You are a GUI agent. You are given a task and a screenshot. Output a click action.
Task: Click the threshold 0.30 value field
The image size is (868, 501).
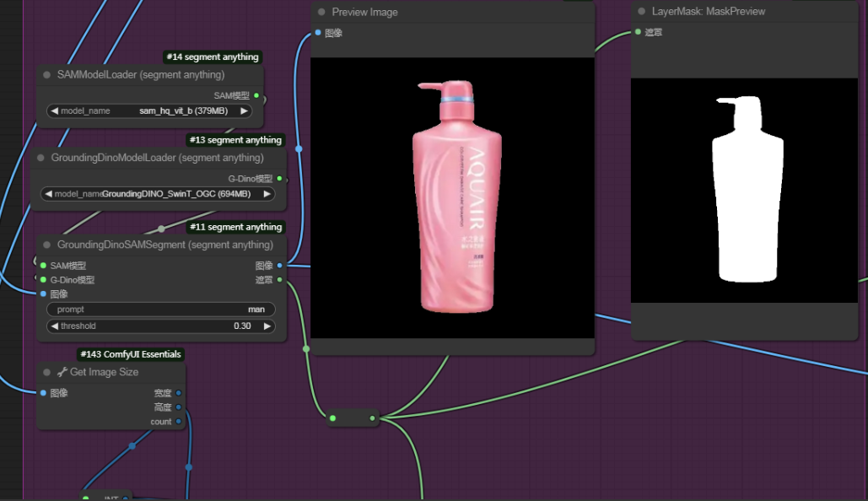pos(160,326)
